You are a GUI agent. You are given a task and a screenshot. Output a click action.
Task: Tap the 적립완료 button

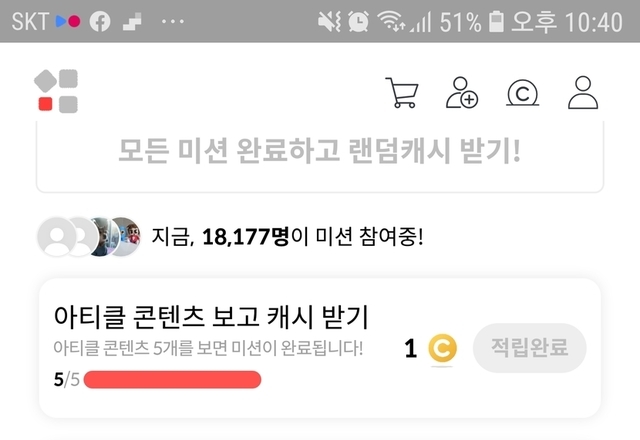point(529,348)
